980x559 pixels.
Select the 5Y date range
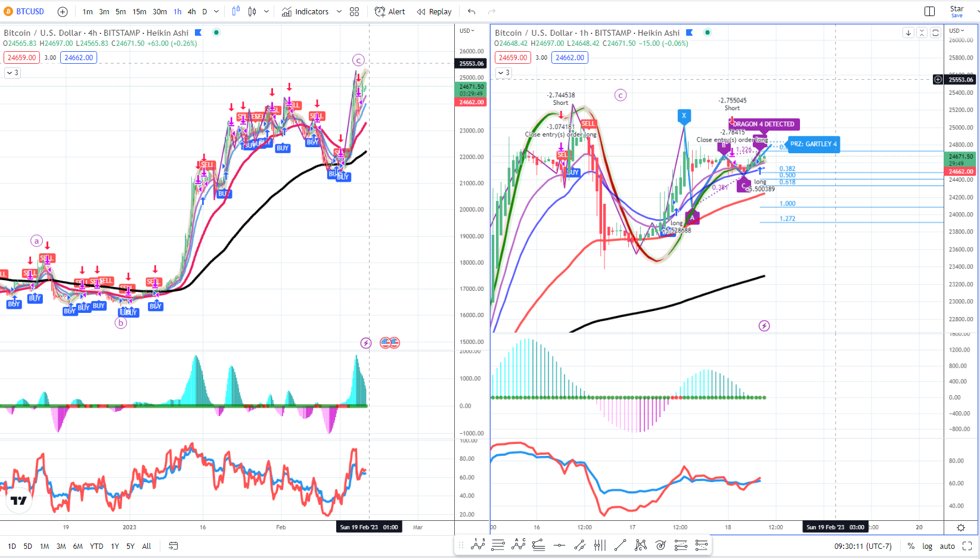[x=131, y=546]
